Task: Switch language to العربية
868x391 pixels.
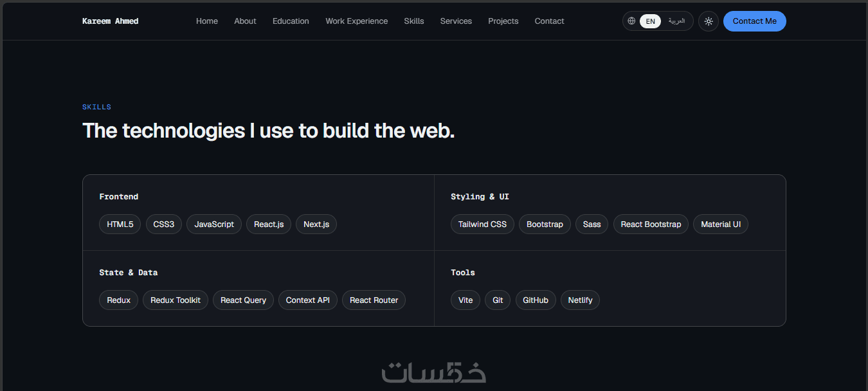Action: tap(676, 21)
